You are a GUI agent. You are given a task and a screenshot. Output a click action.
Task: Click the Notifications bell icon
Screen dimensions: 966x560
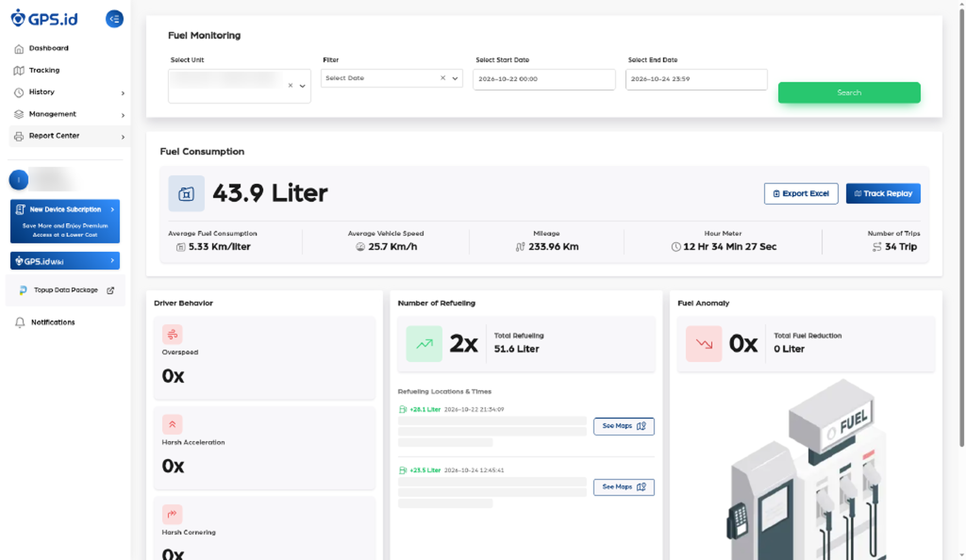20,322
